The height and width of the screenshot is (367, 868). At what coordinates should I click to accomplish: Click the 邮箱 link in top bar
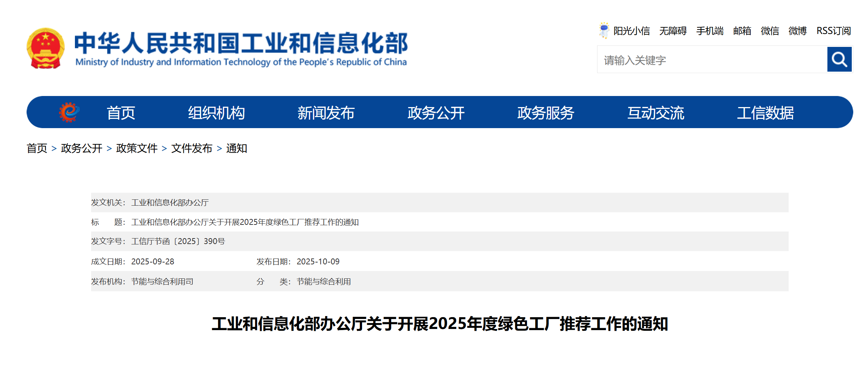[742, 31]
